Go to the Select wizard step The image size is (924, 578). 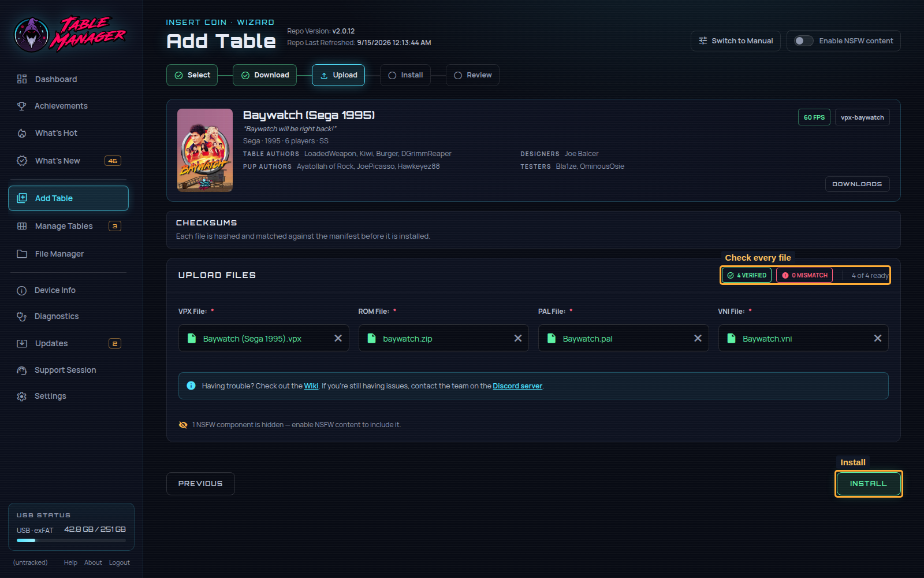click(192, 75)
